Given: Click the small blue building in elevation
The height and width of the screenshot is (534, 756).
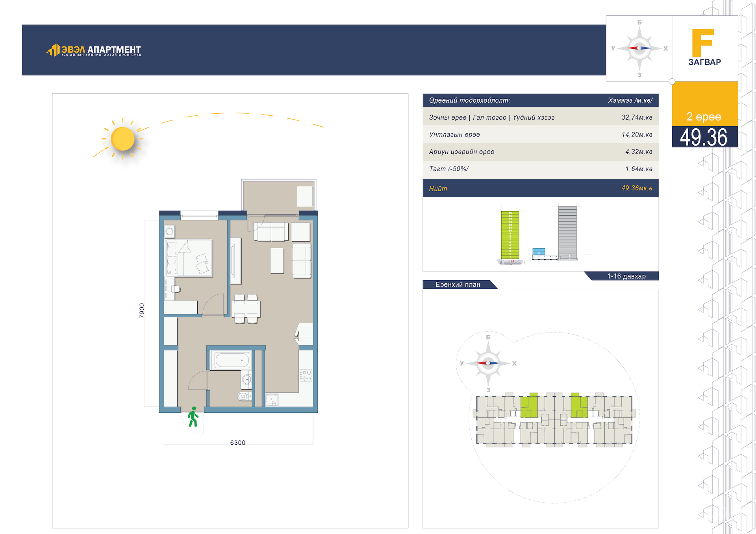Looking at the screenshot, I should coord(539,252).
